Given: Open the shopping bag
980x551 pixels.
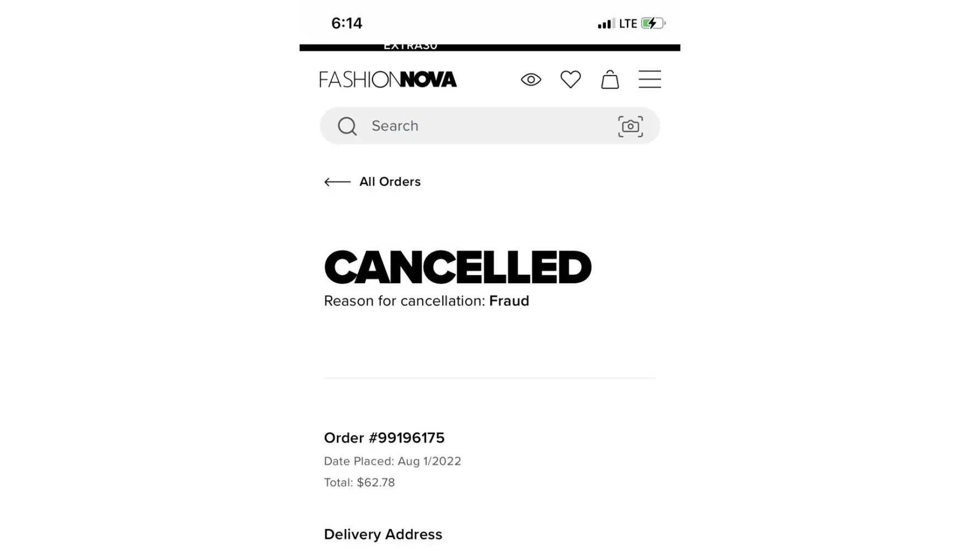Looking at the screenshot, I should (x=610, y=79).
